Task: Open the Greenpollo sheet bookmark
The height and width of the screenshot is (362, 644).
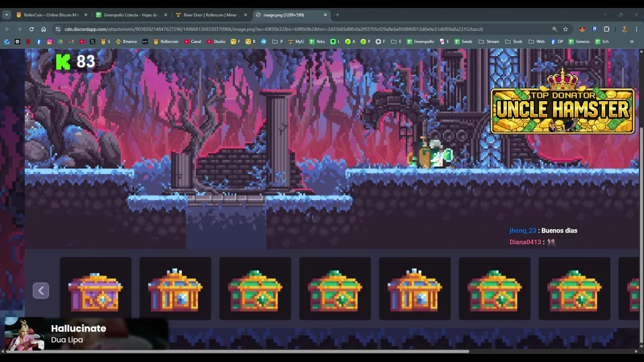Action: [421, 42]
